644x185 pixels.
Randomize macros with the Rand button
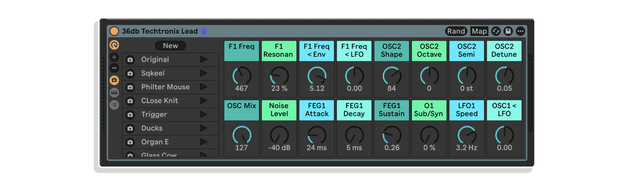456,31
